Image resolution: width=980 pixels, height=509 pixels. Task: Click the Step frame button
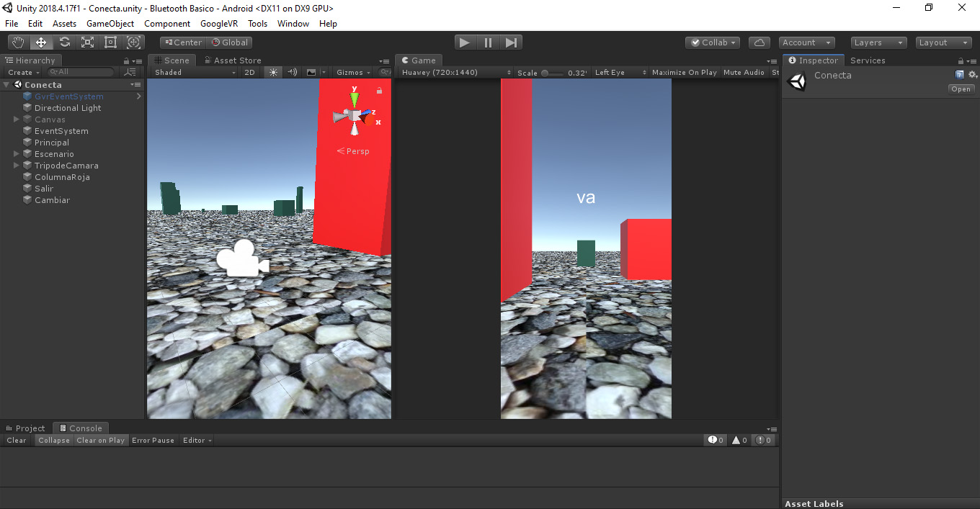511,42
